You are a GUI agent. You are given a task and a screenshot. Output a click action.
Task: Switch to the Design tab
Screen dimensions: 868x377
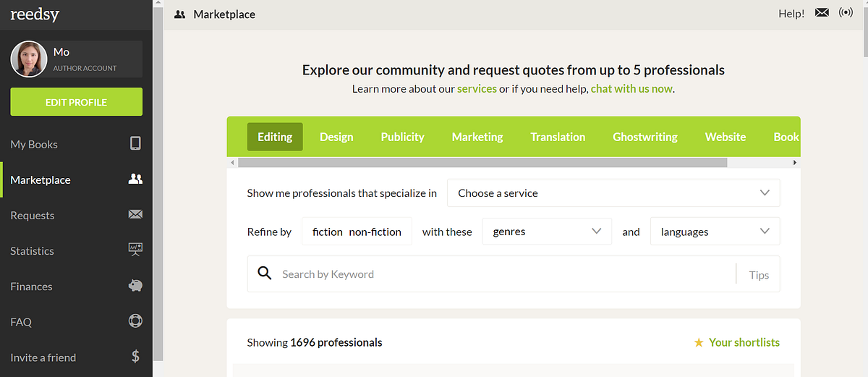tap(336, 137)
